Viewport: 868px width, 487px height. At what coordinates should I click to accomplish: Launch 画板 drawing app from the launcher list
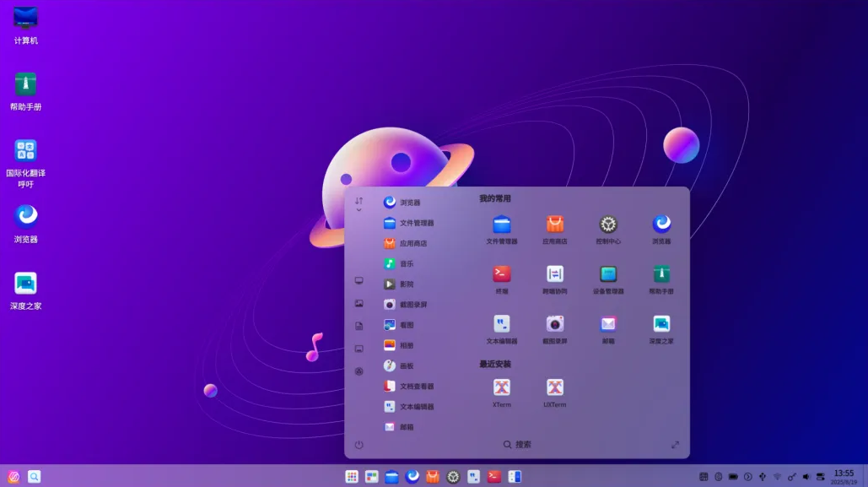point(398,365)
